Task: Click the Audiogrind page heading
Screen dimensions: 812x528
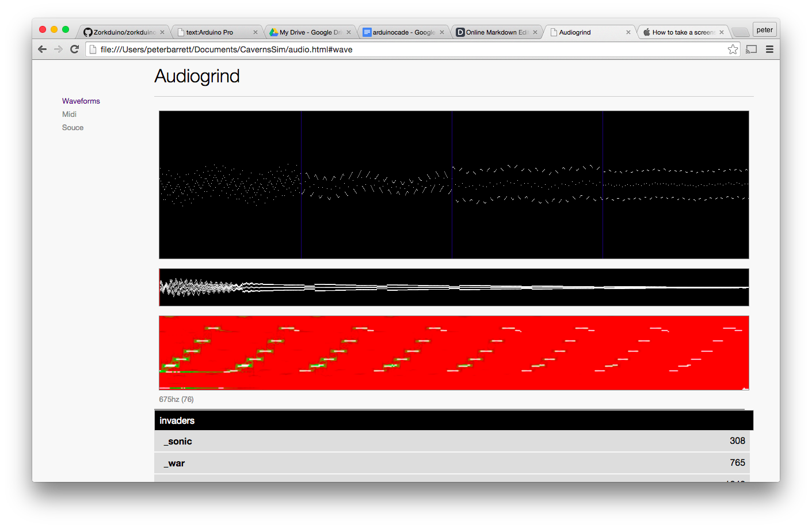Action: click(x=197, y=77)
